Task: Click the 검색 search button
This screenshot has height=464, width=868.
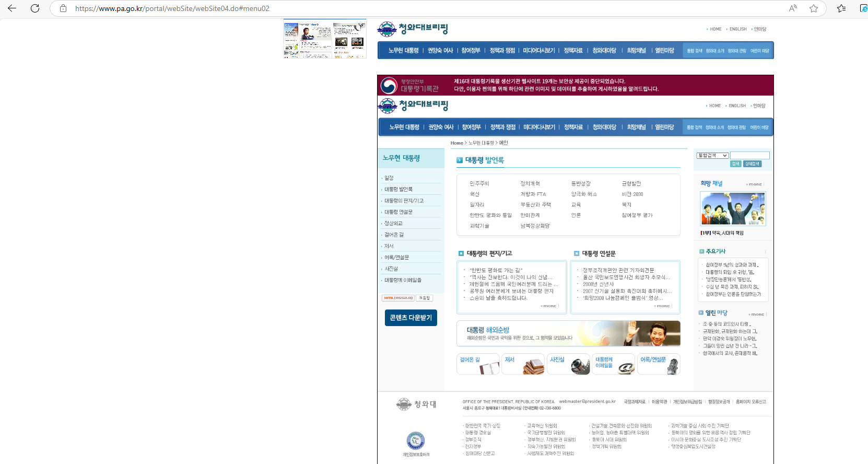Action: click(x=736, y=164)
